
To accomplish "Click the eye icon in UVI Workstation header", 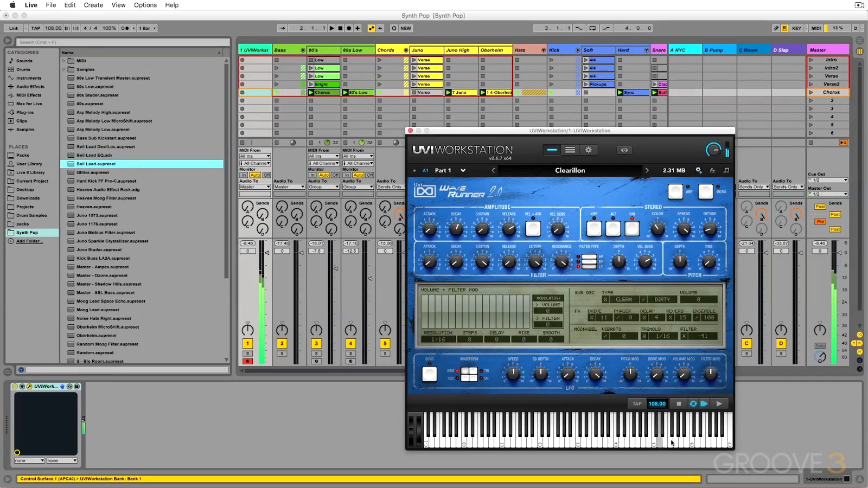I will point(624,150).
